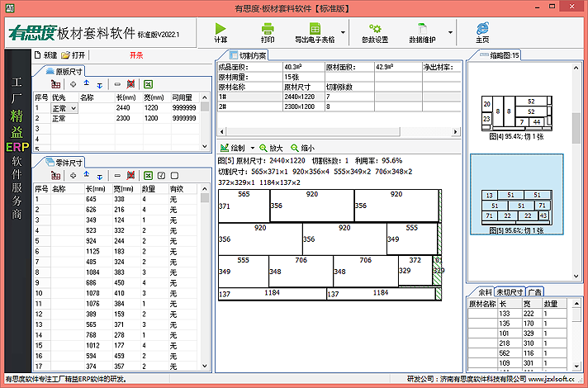Click the www.jzxlsoft website link
This screenshot has height=388, width=588.
point(552,379)
